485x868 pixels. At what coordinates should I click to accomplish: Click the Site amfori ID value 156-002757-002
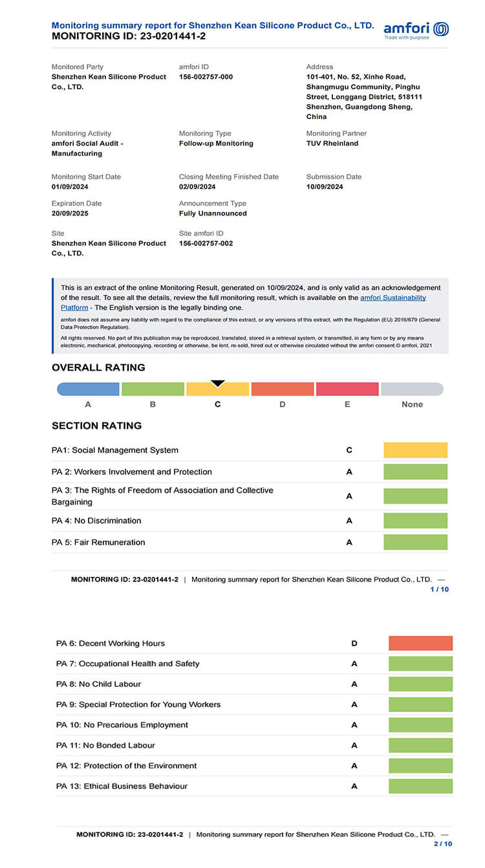206,243
